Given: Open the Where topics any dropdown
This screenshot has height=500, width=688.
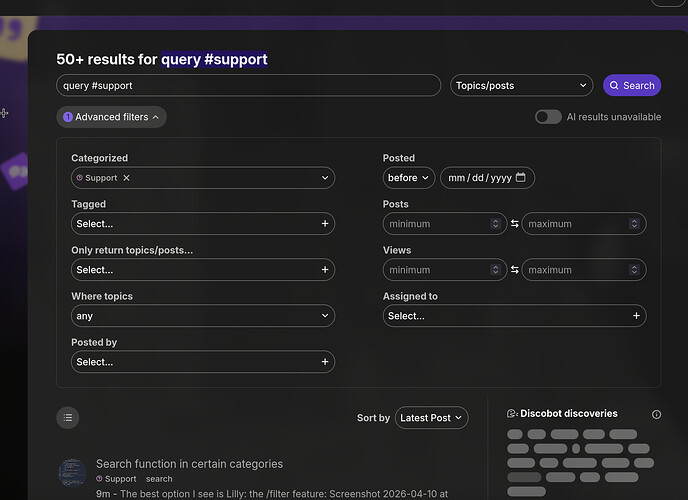Looking at the screenshot, I should (x=203, y=316).
